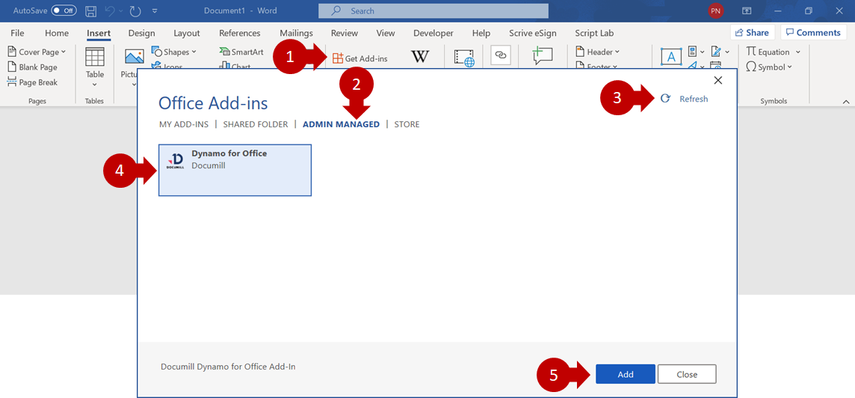Click the Online Video icon

[464, 58]
